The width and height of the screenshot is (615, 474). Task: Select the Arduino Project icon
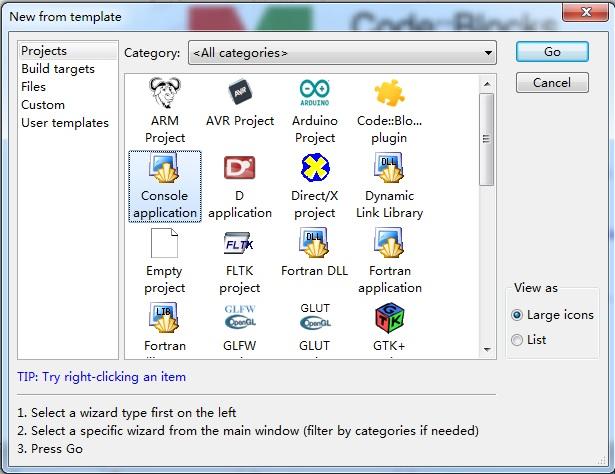[315, 93]
